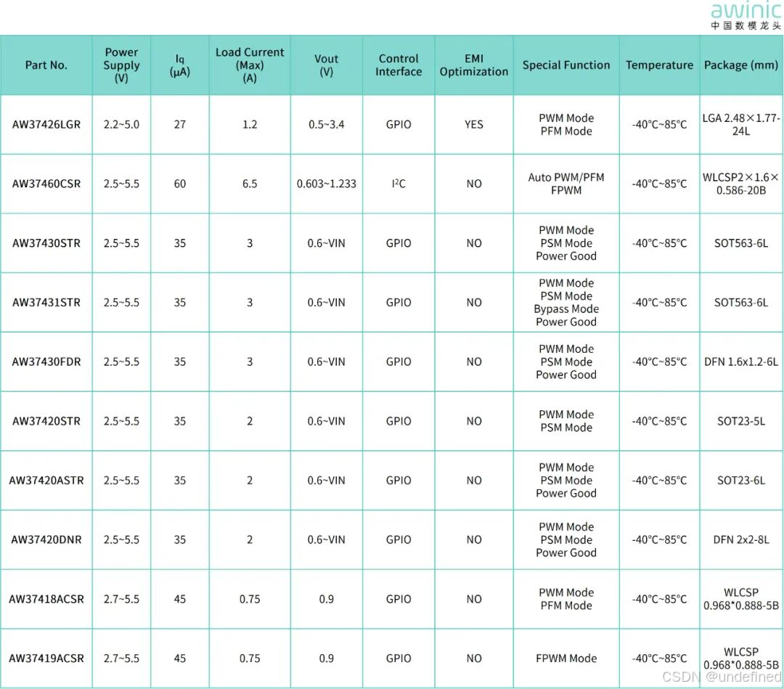Viewport: 784px width, 689px height.
Task: Click AW37460CSR's power supply '2.5~5.5'
Action: point(121,184)
